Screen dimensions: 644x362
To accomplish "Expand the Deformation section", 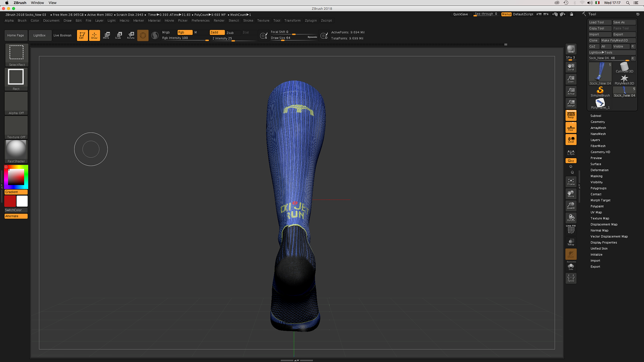I will point(599,170).
